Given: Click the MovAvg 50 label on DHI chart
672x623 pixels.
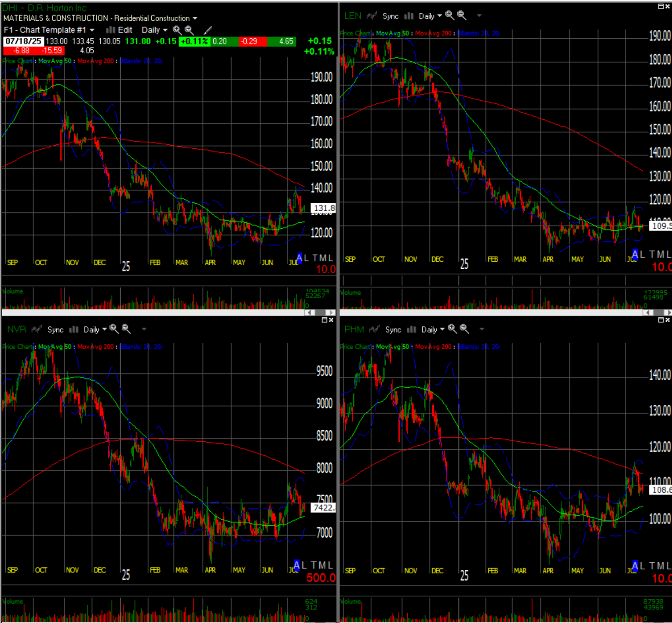Looking at the screenshot, I should coord(55,61).
